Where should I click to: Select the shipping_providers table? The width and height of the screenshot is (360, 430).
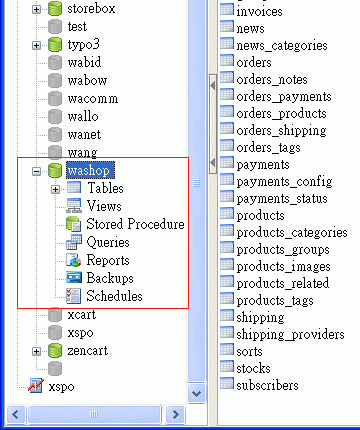click(290, 335)
